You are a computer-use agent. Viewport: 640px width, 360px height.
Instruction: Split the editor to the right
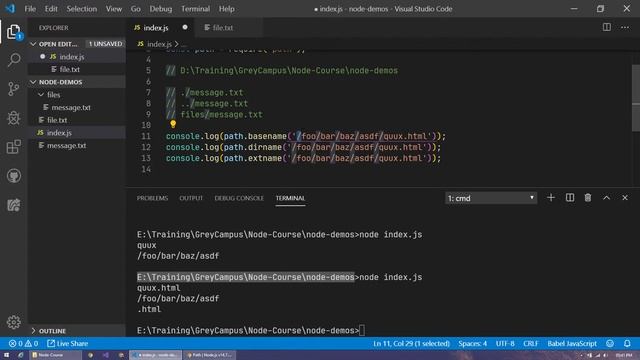[607, 27]
